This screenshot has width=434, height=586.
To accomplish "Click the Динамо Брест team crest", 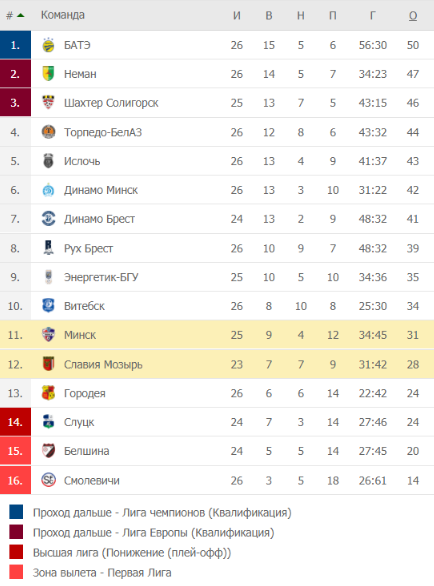I will (x=48, y=219).
